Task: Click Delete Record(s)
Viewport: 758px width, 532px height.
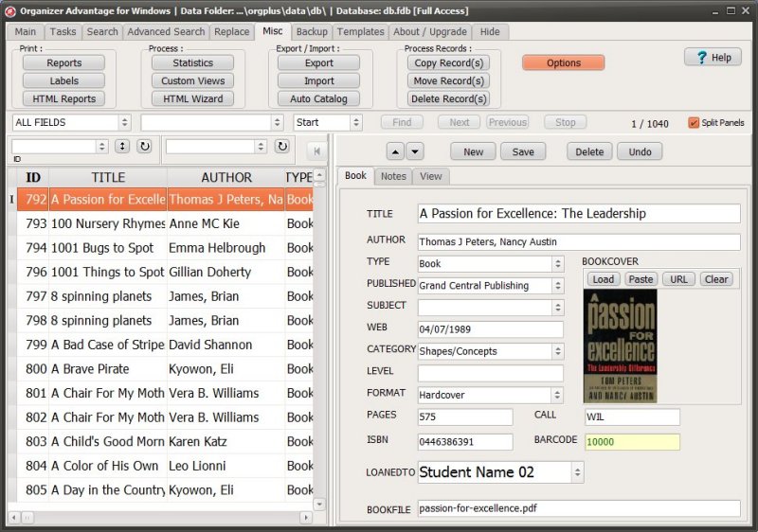Action: point(448,99)
